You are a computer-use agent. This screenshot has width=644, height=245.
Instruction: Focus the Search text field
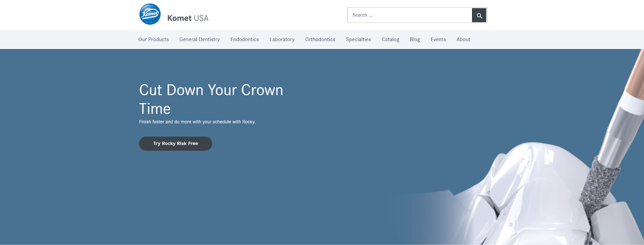[409, 15]
